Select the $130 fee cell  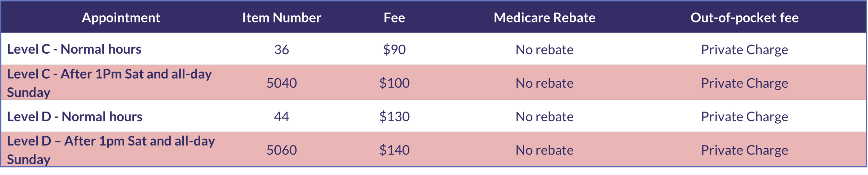pyautogui.click(x=394, y=117)
